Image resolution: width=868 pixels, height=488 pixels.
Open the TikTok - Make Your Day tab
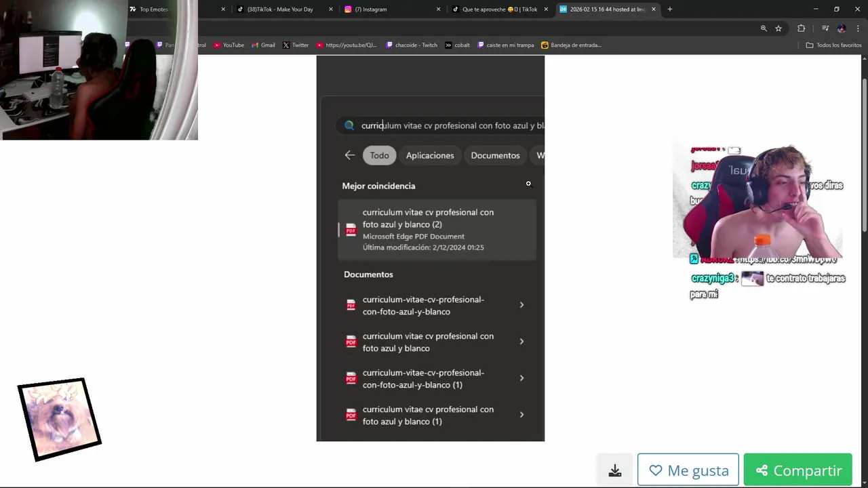(x=279, y=9)
